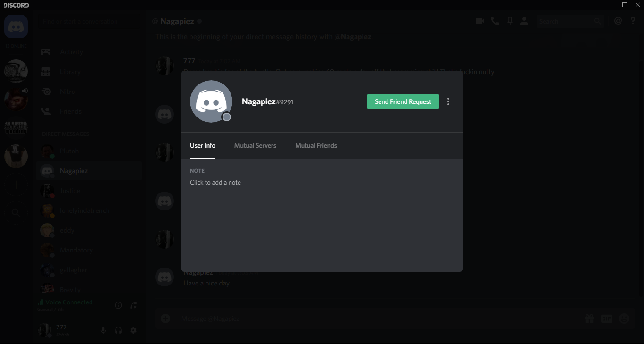The image size is (644, 344).
Task: Click the DIRECT MESSAGES header
Action: pos(66,134)
